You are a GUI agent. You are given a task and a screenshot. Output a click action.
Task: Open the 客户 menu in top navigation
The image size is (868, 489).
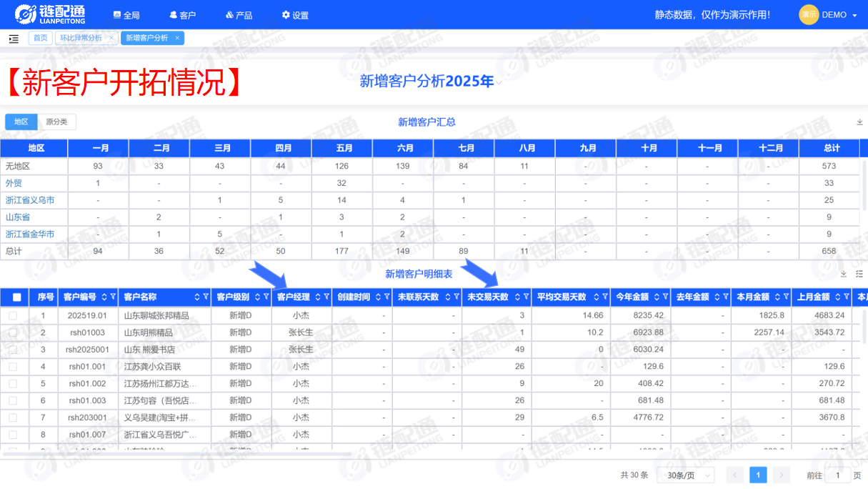point(182,15)
